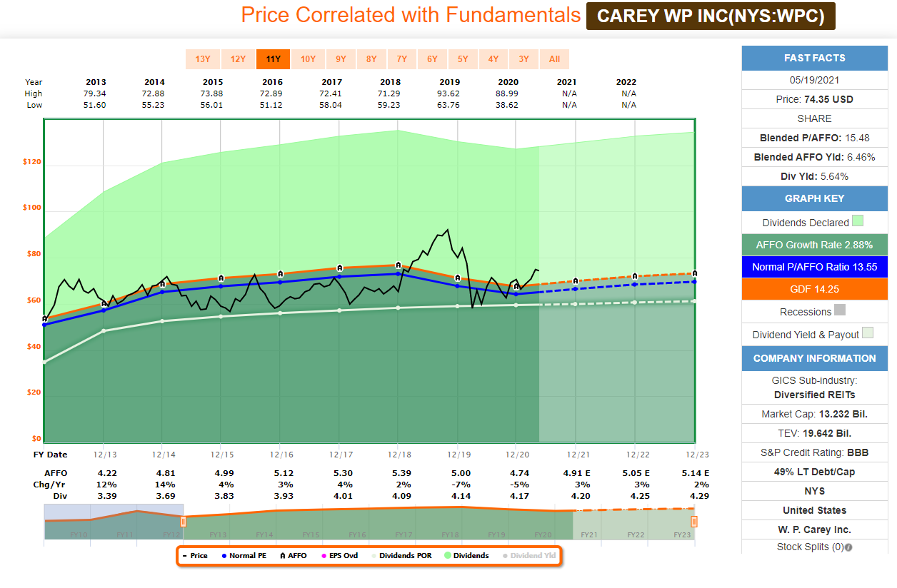Click the CAREY WP INC(NYS:WPC) ticker label

point(711,16)
